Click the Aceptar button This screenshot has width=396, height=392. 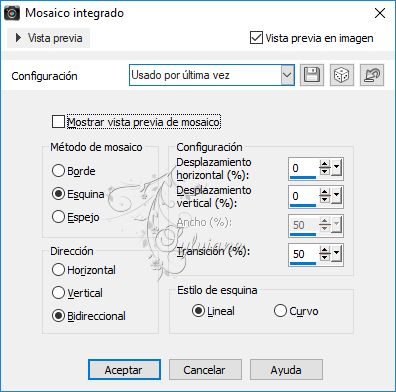(124, 370)
